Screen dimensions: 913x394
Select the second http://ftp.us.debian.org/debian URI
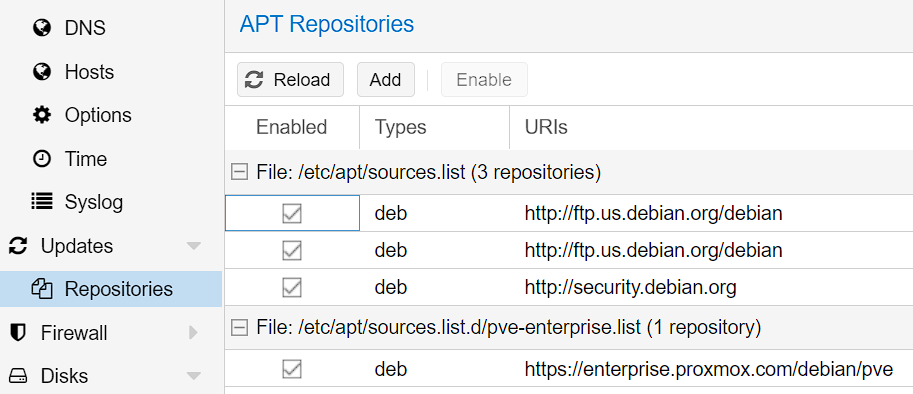pyautogui.click(x=653, y=251)
